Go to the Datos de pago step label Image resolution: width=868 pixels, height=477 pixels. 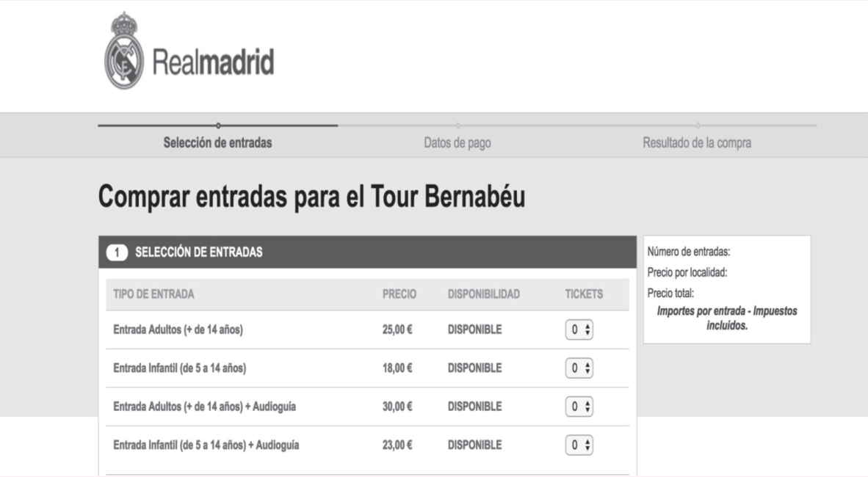pos(457,143)
